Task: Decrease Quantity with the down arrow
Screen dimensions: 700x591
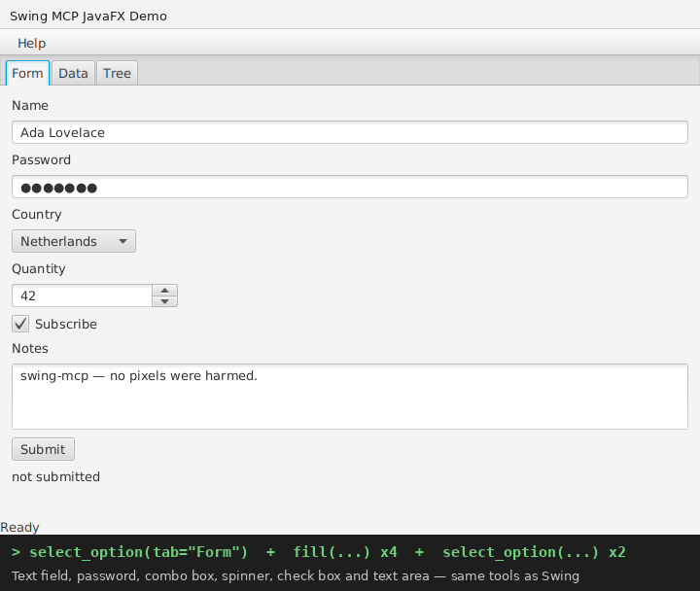Action: [x=164, y=301]
